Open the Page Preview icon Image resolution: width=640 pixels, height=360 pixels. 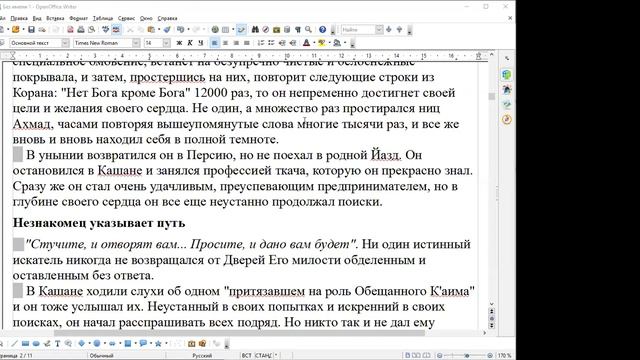[x=91, y=29]
